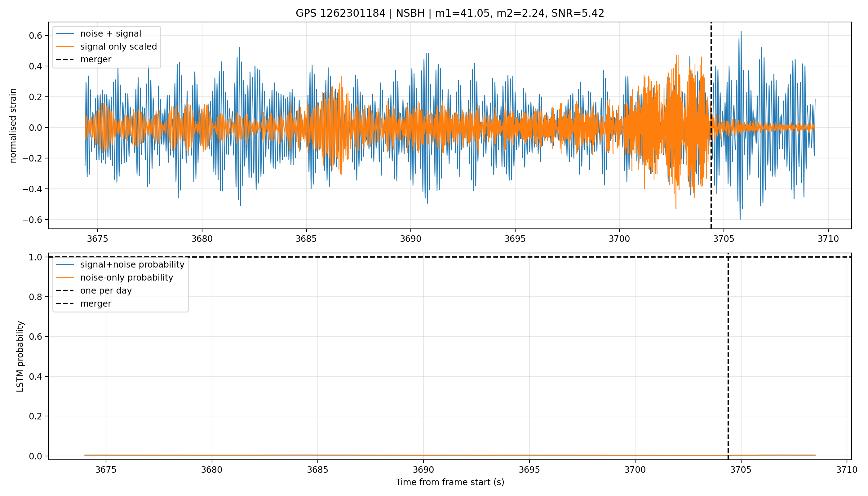
Task: Click the 3690 tick on the upper x-axis
Action: [x=410, y=239]
